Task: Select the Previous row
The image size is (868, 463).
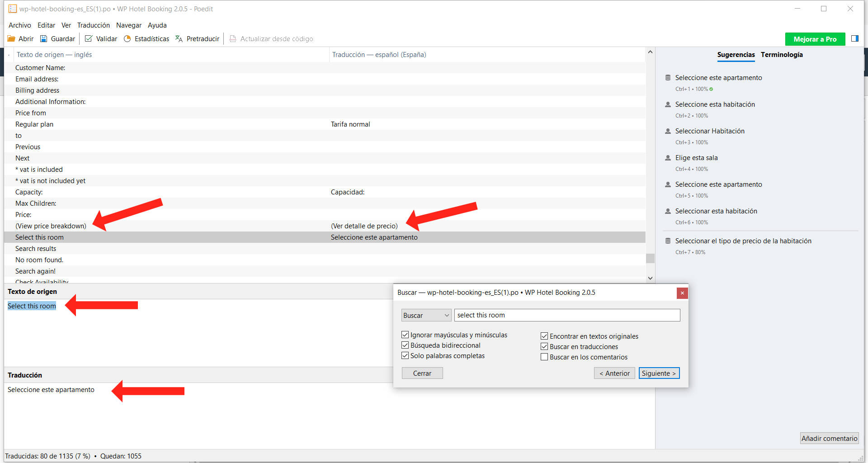Action: click(325, 147)
